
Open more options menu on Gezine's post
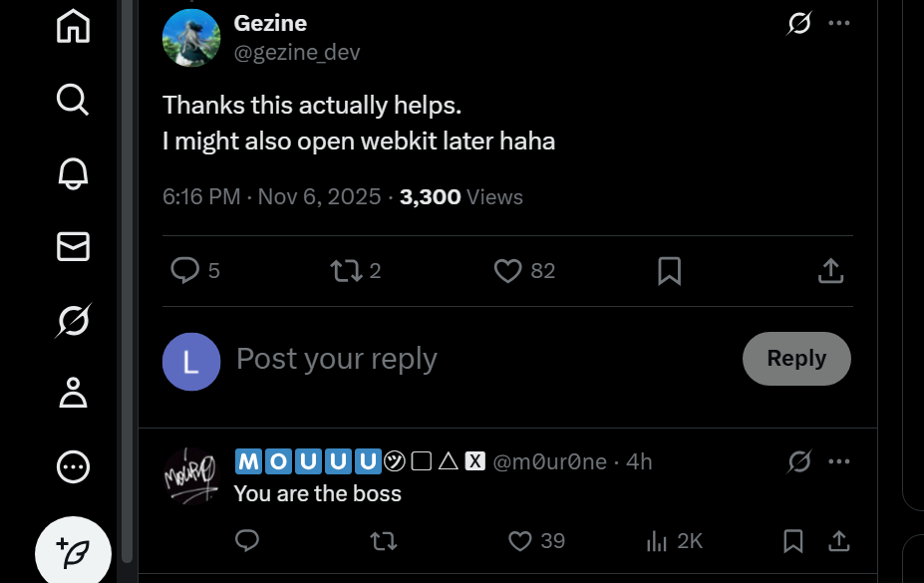click(839, 23)
